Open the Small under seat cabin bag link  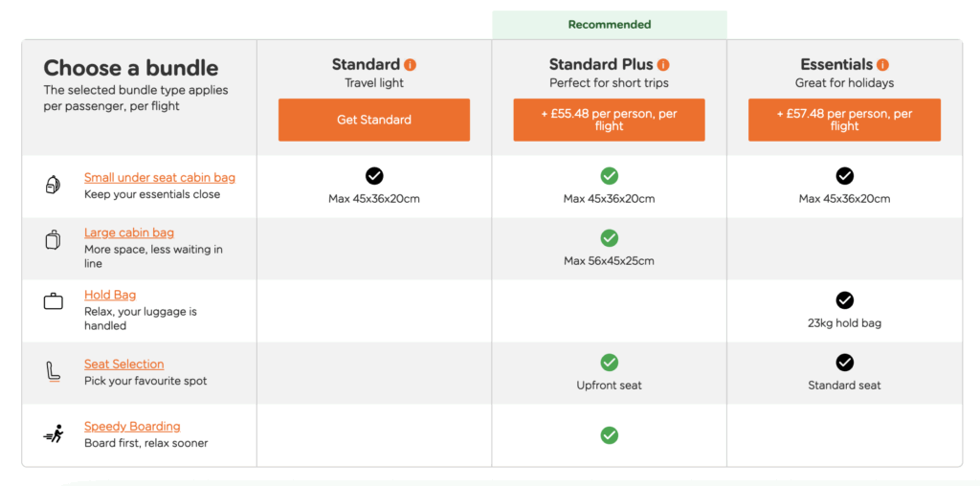[x=160, y=178]
